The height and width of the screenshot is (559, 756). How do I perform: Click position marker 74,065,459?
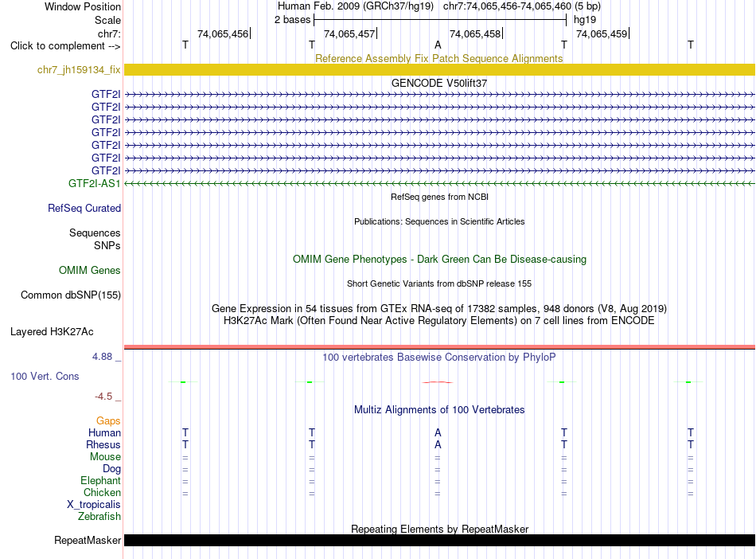(602, 33)
